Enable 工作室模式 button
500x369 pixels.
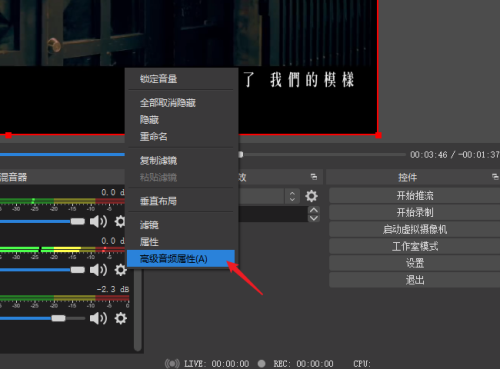pos(414,246)
